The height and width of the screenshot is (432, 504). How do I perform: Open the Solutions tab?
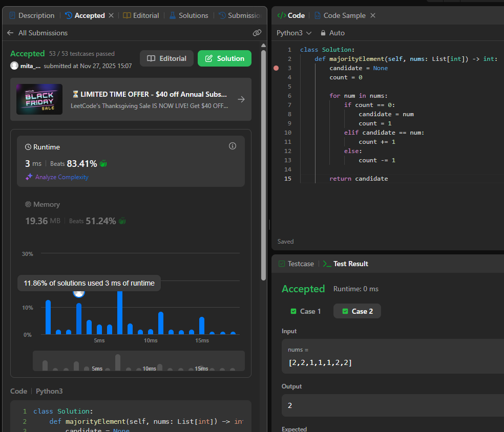pos(189,15)
